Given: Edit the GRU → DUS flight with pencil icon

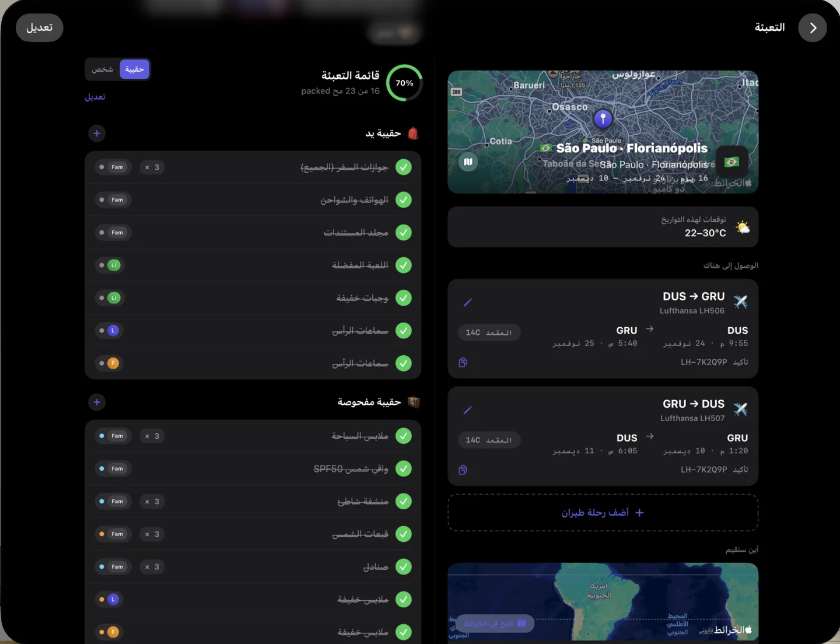Looking at the screenshot, I should click(467, 410).
